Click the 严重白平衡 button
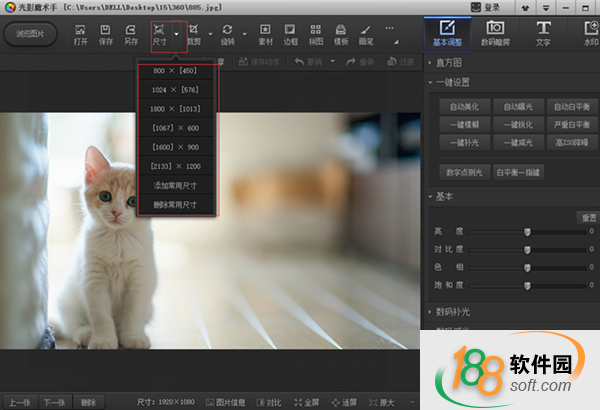The width and height of the screenshot is (600, 410). tap(572, 125)
